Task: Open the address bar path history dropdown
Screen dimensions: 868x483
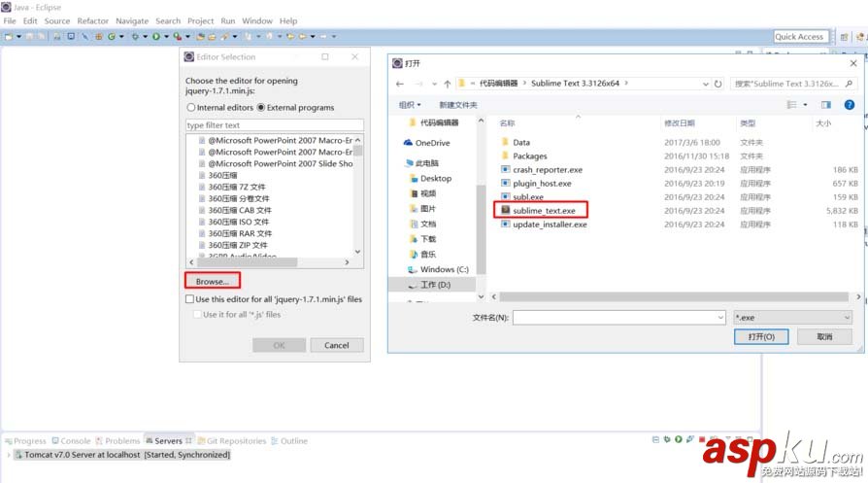Action: [706, 84]
